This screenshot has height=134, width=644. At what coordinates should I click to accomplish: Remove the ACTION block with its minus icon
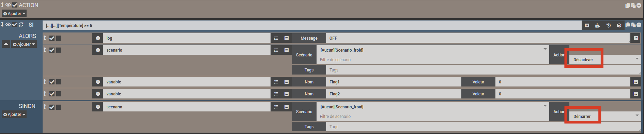point(639,5)
